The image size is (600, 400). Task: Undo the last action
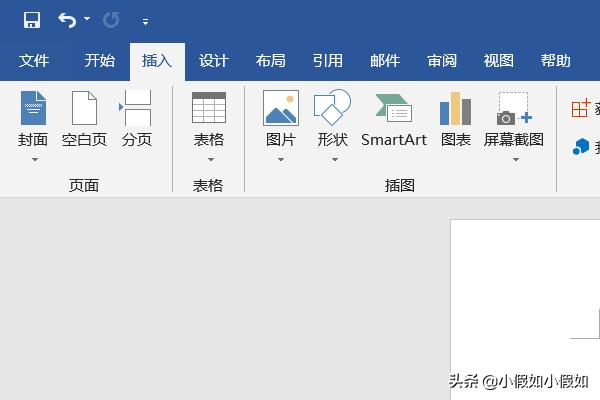coord(67,20)
